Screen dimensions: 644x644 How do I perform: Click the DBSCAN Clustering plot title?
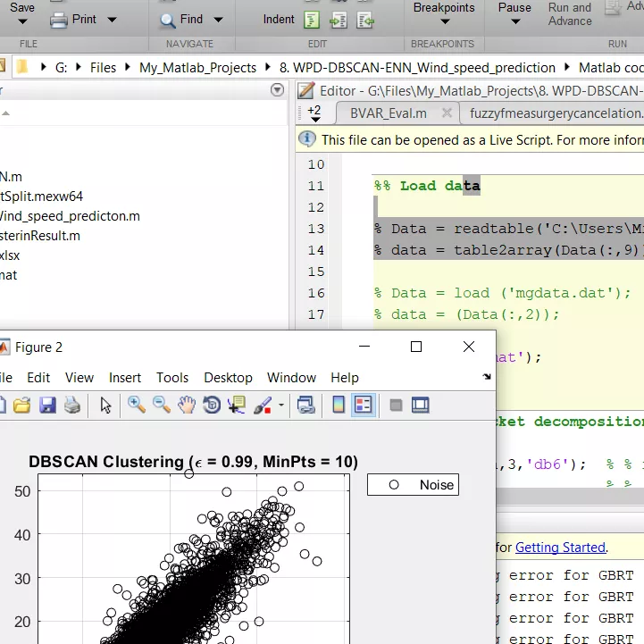click(x=193, y=462)
